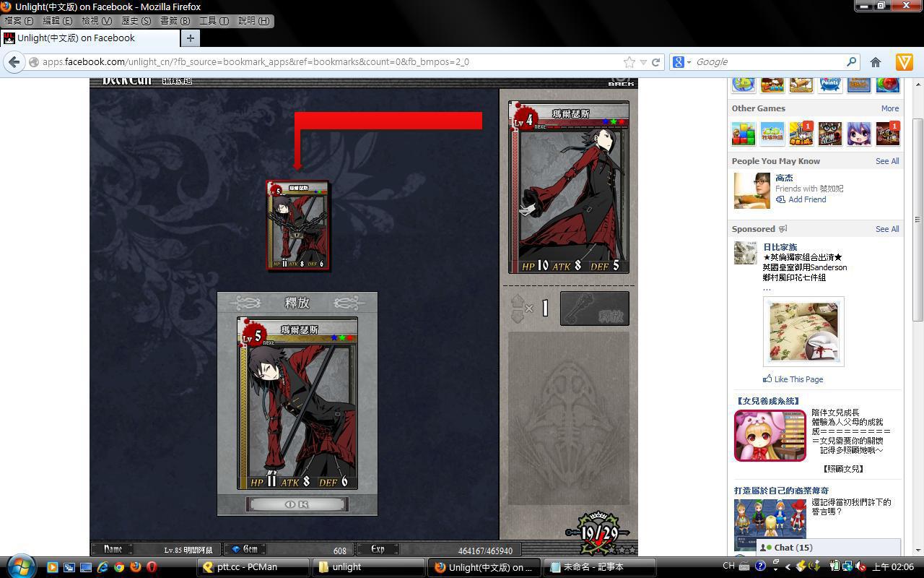Launch Google Chrome from quick launch
Image resolution: width=924 pixels, height=578 pixels.
point(119,567)
